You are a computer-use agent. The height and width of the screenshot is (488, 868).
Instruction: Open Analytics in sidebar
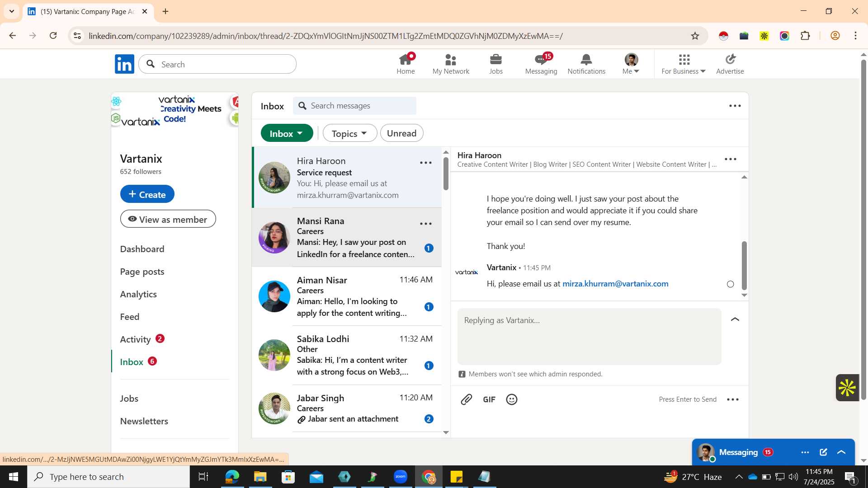coord(138,294)
